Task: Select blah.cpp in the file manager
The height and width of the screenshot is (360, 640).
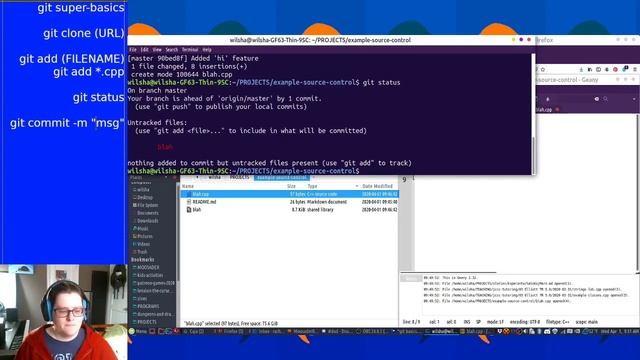Action: point(289,194)
